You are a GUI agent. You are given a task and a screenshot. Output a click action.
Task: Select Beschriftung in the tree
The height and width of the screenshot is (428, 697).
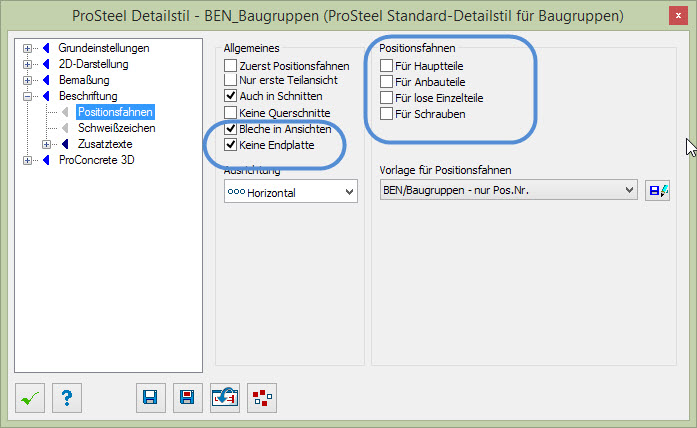[88, 96]
